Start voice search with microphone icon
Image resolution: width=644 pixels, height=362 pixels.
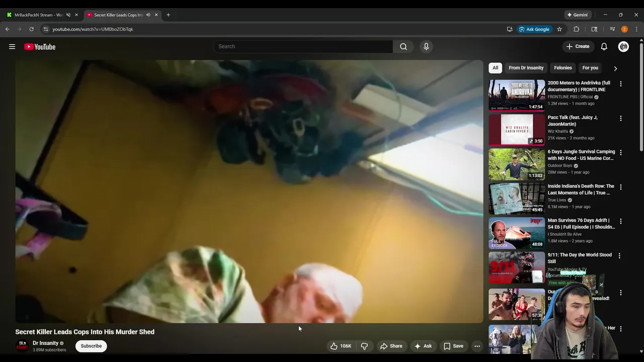click(426, 47)
